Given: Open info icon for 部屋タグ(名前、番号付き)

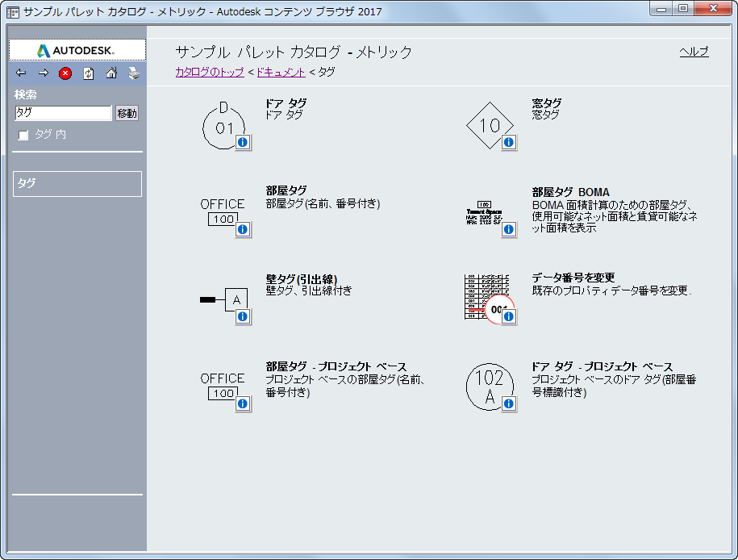Looking at the screenshot, I should [243, 229].
